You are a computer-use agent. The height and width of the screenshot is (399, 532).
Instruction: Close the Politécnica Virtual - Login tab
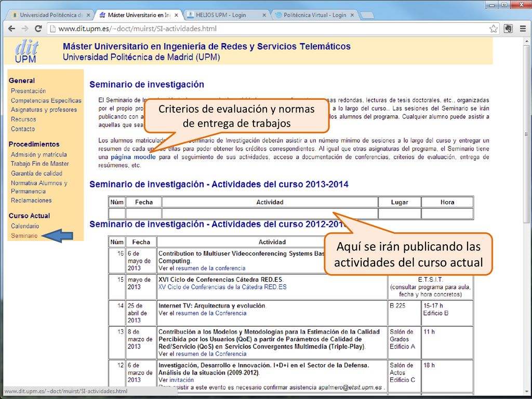click(x=352, y=15)
